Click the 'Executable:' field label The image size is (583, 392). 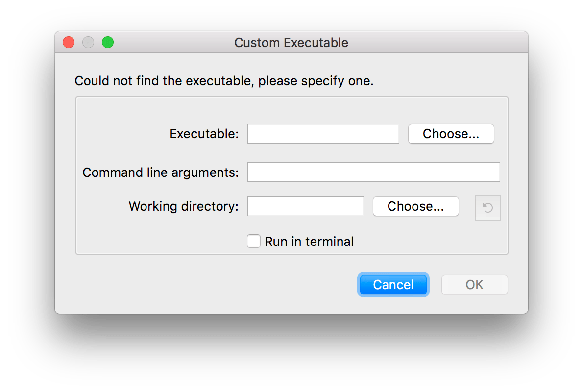pos(204,134)
